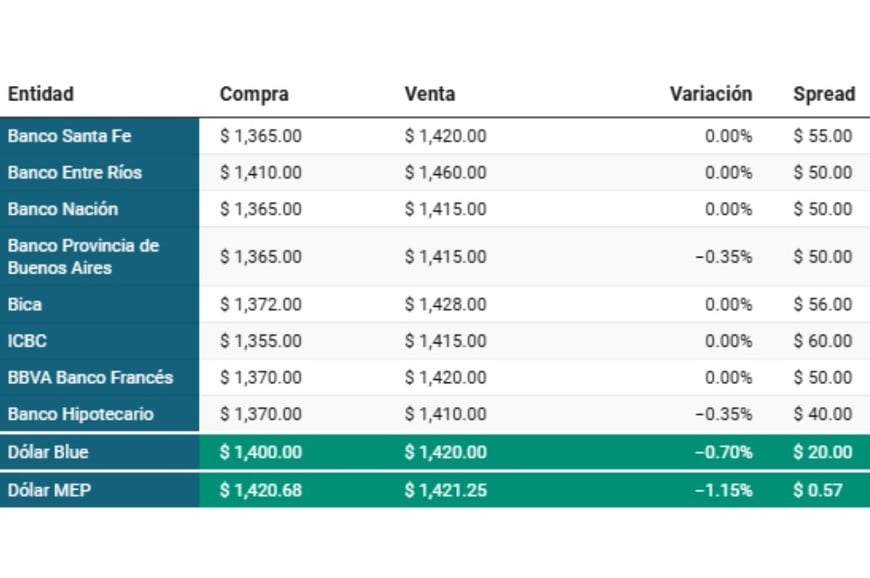Click the Entidad column header
870x578 pixels.
pyautogui.click(x=41, y=94)
